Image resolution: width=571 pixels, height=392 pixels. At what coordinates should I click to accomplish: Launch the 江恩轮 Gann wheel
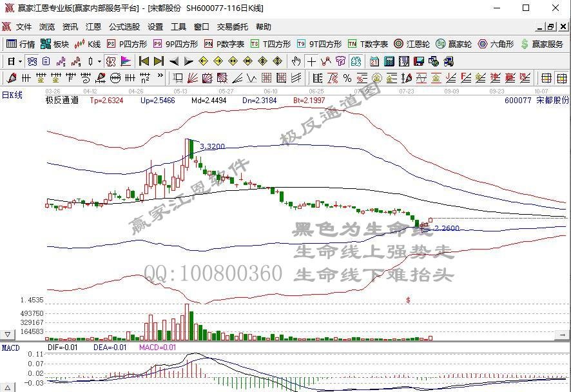point(412,44)
